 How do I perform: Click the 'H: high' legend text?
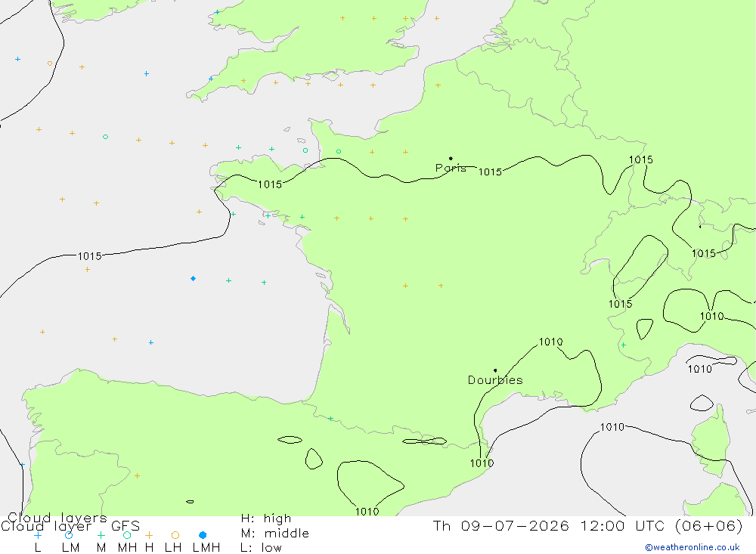[x=266, y=518]
